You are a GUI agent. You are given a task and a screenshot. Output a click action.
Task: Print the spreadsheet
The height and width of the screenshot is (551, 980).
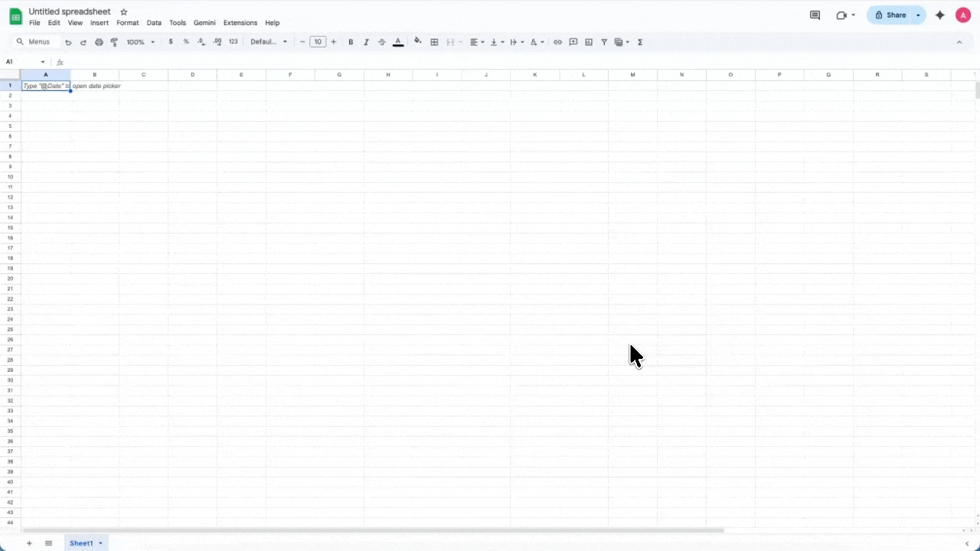coord(99,42)
